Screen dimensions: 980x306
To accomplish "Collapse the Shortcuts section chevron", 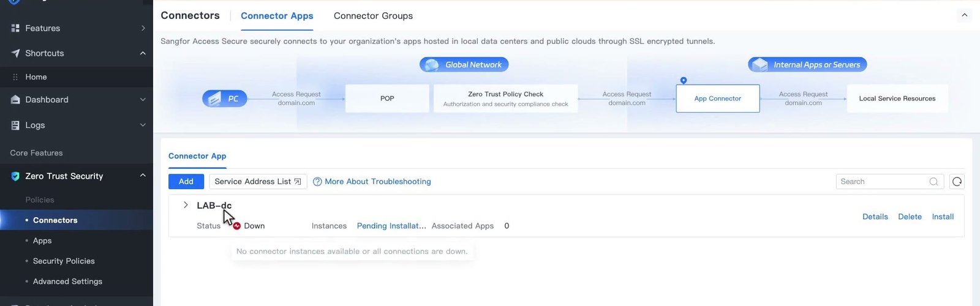I will point(143,53).
